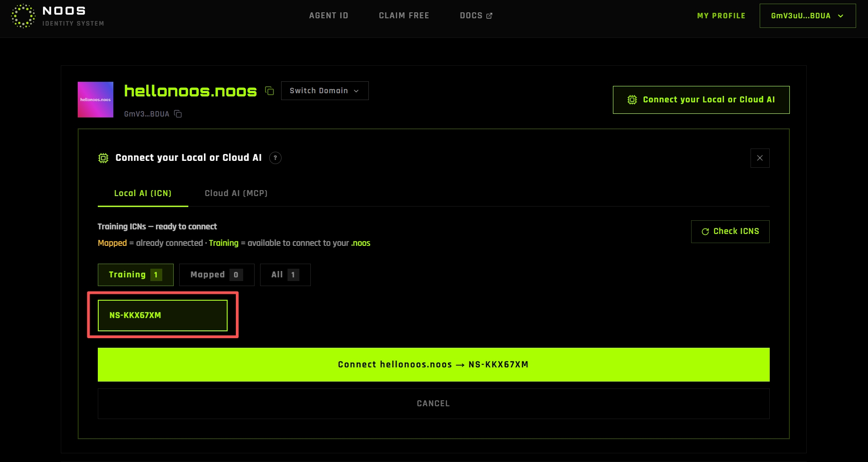Click Check ICNS refresh button
The image size is (868, 462).
click(730, 232)
